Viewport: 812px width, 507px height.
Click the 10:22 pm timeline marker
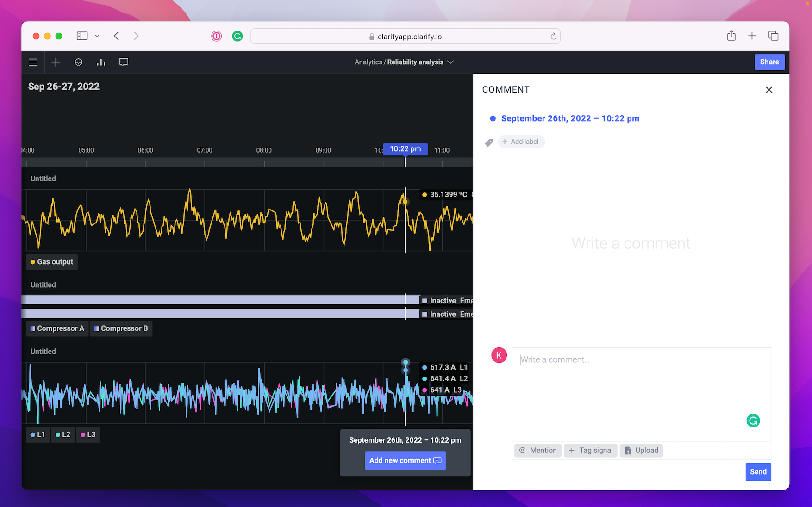(405, 149)
